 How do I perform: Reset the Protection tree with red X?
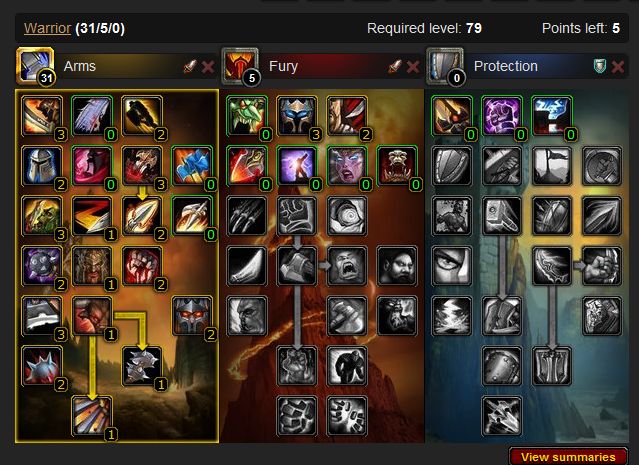618,66
